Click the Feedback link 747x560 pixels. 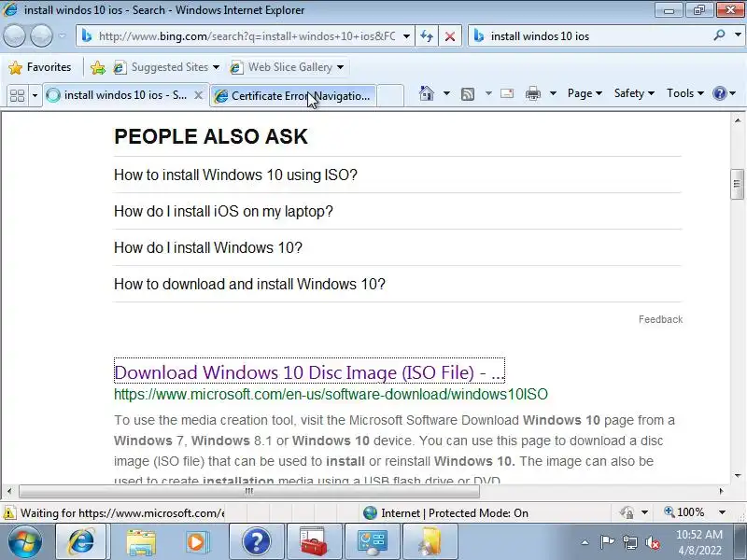(660, 319)
